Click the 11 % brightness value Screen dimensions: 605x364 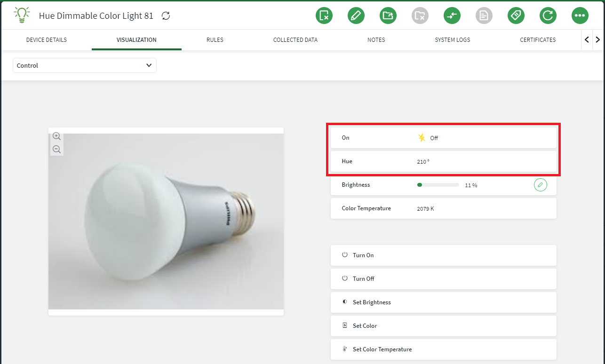coord(471,185)
